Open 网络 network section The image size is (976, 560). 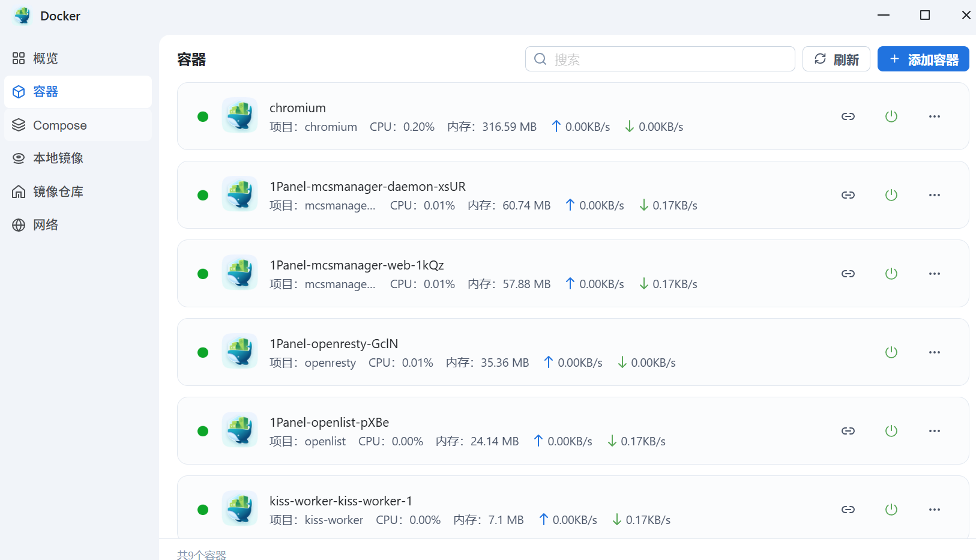point(78,224)
